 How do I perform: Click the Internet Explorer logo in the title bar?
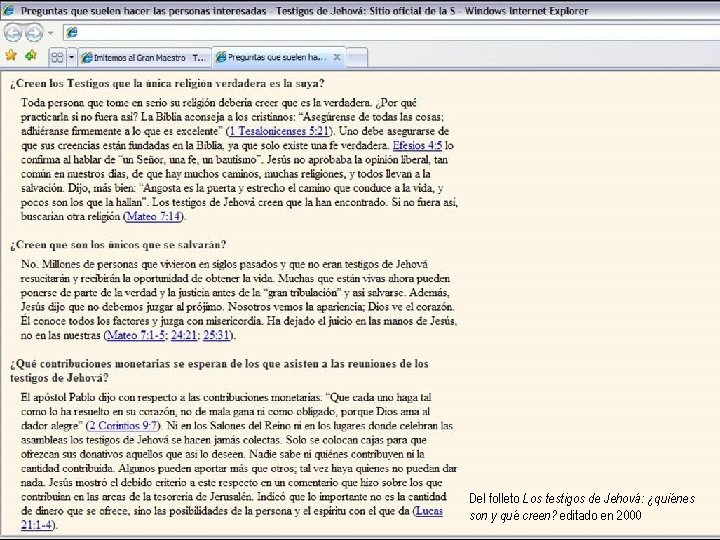[8, 10]
